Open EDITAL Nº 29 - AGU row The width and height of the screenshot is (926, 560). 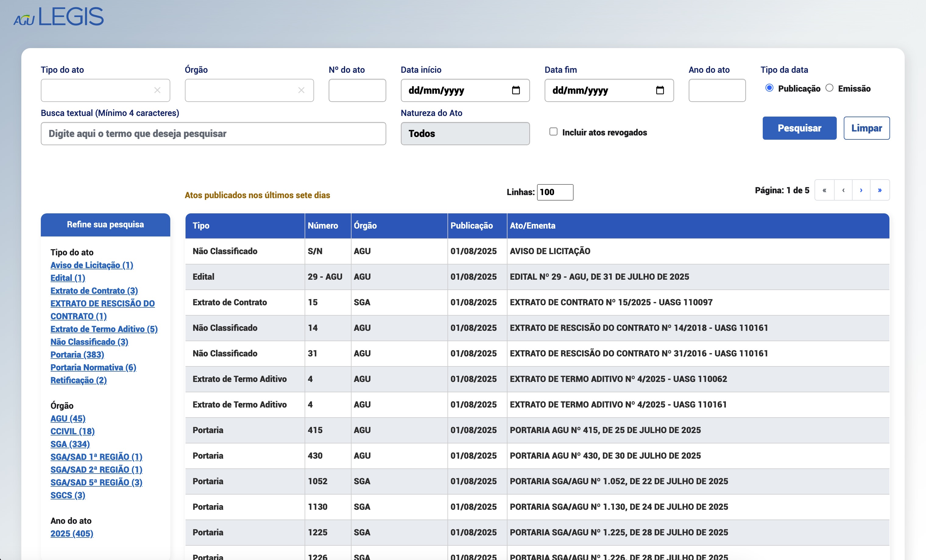(x=537, y=277)
